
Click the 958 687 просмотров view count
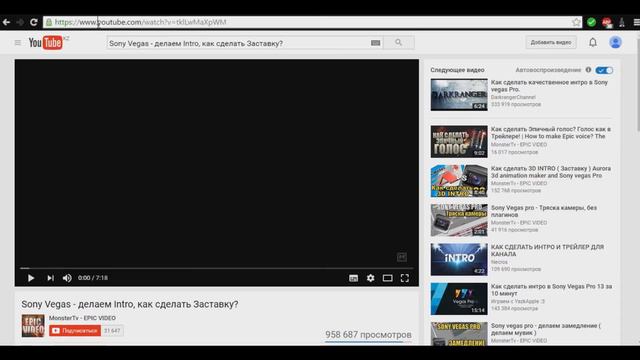[368, 335]
